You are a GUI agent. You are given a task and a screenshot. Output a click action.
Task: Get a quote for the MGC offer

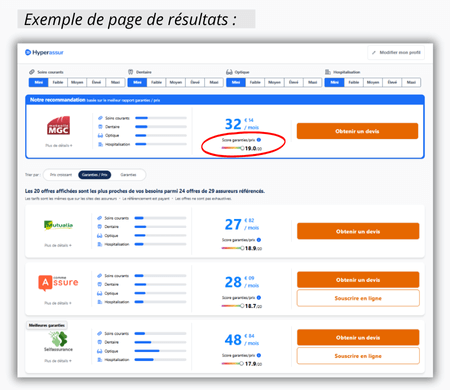click(357, 131)
